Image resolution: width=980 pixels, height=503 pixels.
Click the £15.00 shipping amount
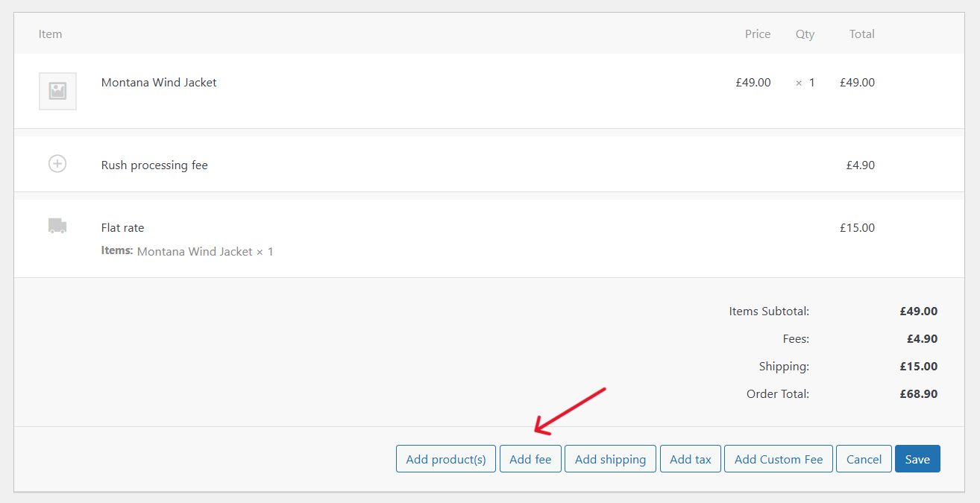(856, 227)
